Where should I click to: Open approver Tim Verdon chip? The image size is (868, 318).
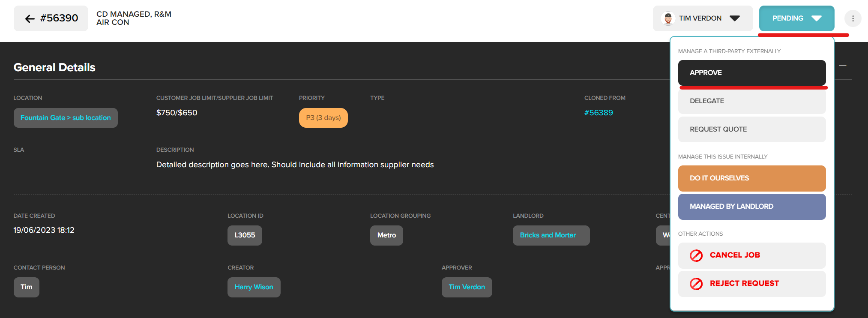click(x=467, y=287)
